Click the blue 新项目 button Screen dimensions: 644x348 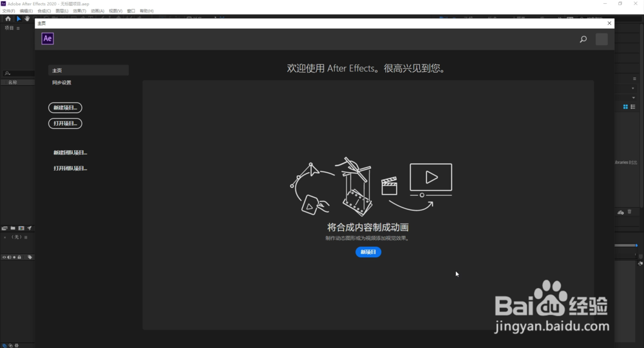pos(368,252)
